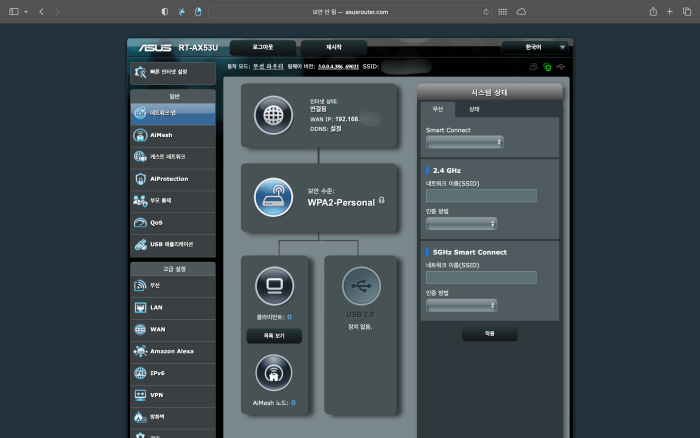Open the QoS gauge icon
The height and width of the screenshot is (438, 700).
[140, 222]
